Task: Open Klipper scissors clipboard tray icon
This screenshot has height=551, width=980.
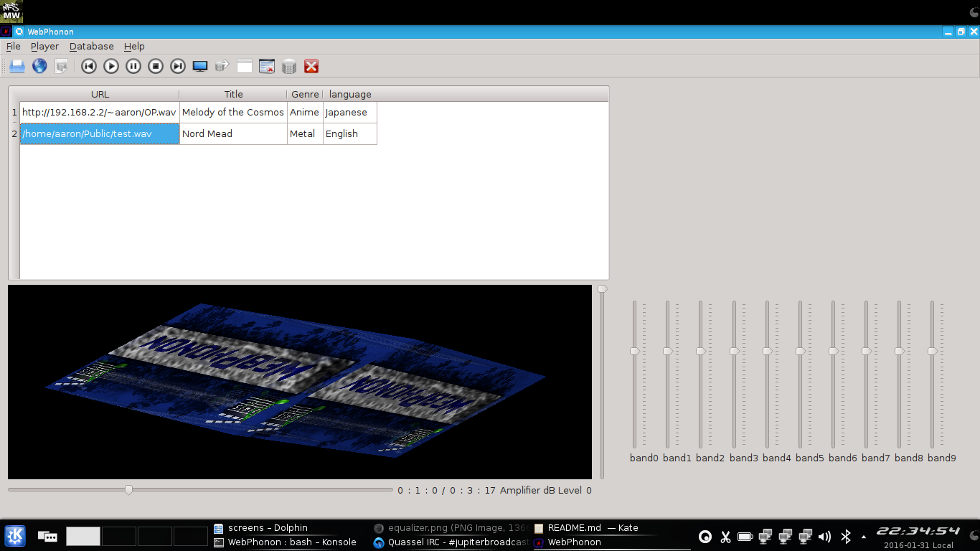Action: coord(725,536)
